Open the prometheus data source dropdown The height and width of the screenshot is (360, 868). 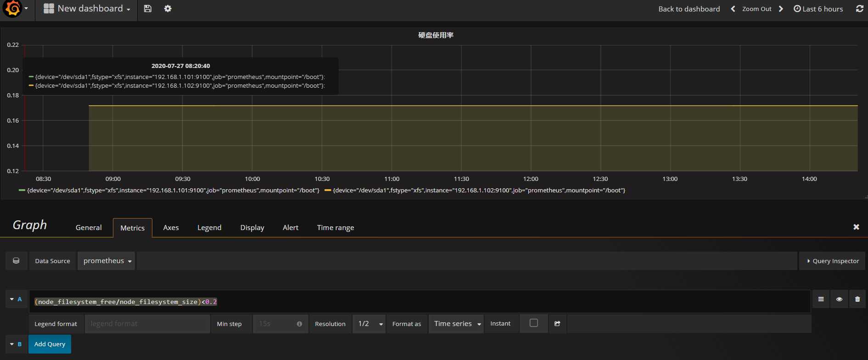(x=106, y=261)
